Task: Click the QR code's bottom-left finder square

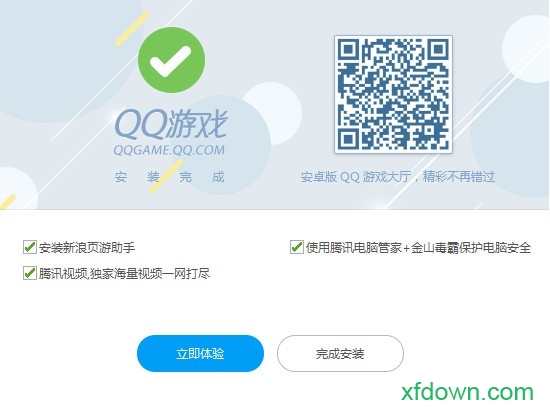Action: [x=348, y=139]
